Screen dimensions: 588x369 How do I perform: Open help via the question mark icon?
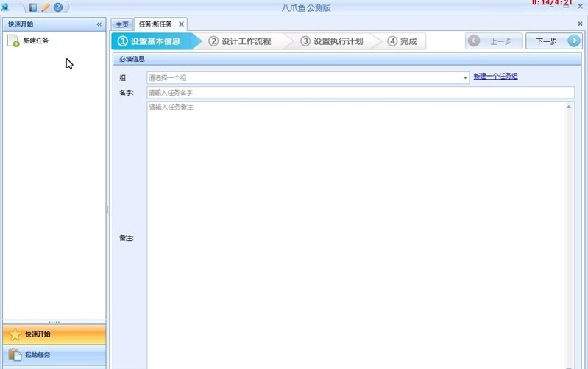pyautogui.click(x=57, y=7)
